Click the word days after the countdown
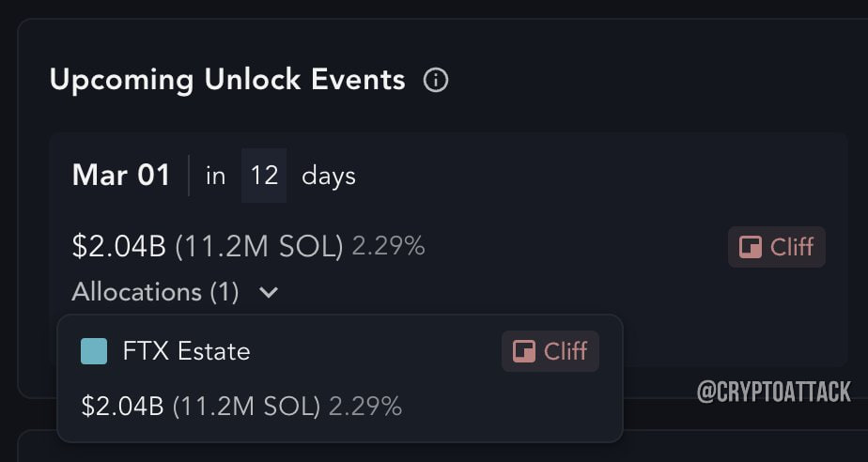This screenshot has height=462, width=868. [x=329, y=177]
